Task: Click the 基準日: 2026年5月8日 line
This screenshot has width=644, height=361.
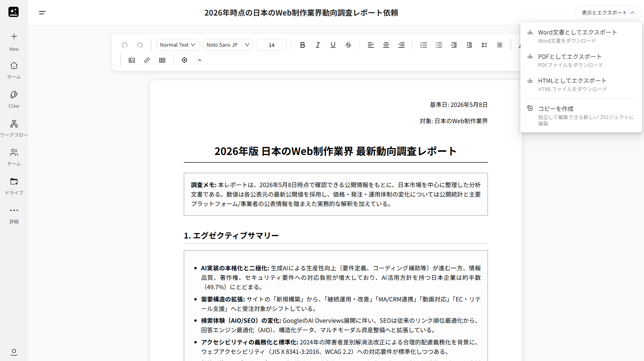Action: click(x=459, y=105)
